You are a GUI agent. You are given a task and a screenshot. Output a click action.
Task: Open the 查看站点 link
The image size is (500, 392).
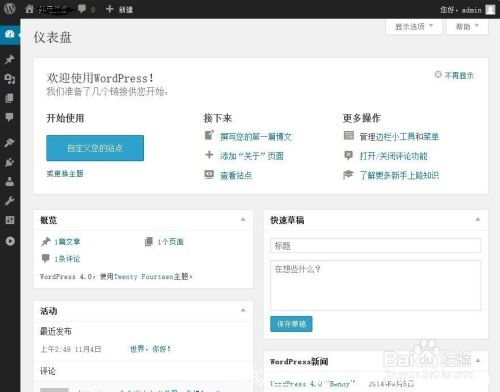pyautogui.click(x=236, y=175)
